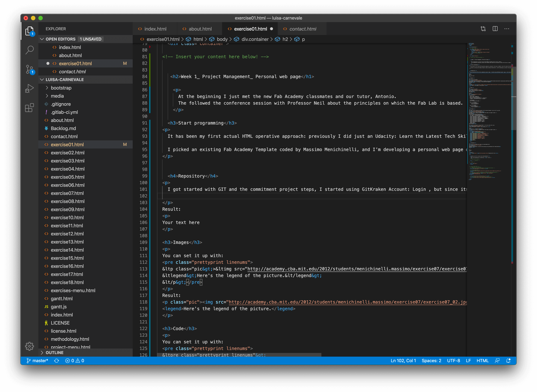Open gantt.js in file tree

click(86, 307)
